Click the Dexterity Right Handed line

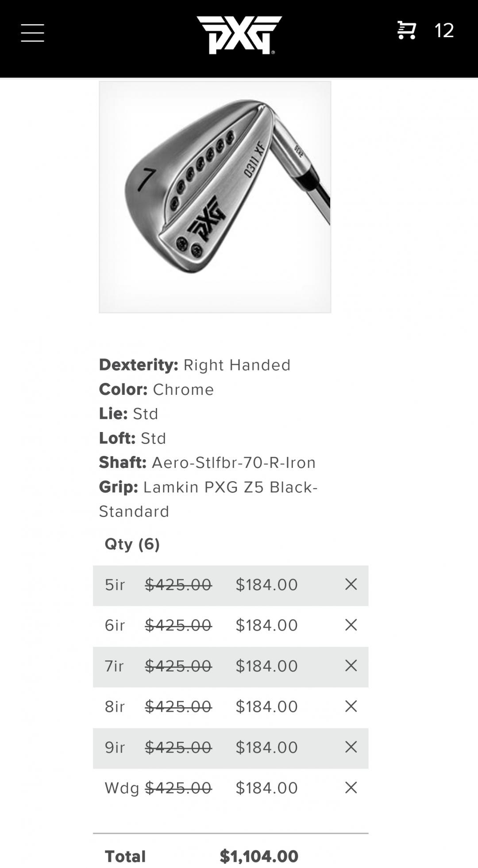pos(195,365)
